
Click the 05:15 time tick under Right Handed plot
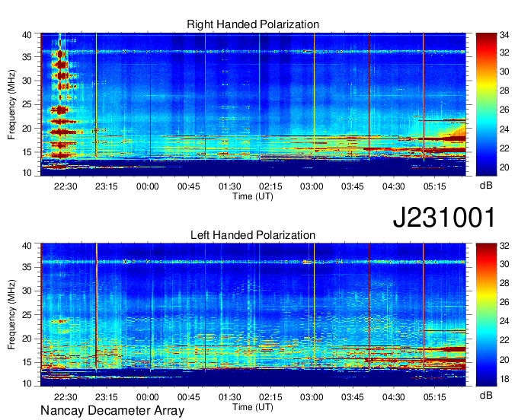point(435,186)
